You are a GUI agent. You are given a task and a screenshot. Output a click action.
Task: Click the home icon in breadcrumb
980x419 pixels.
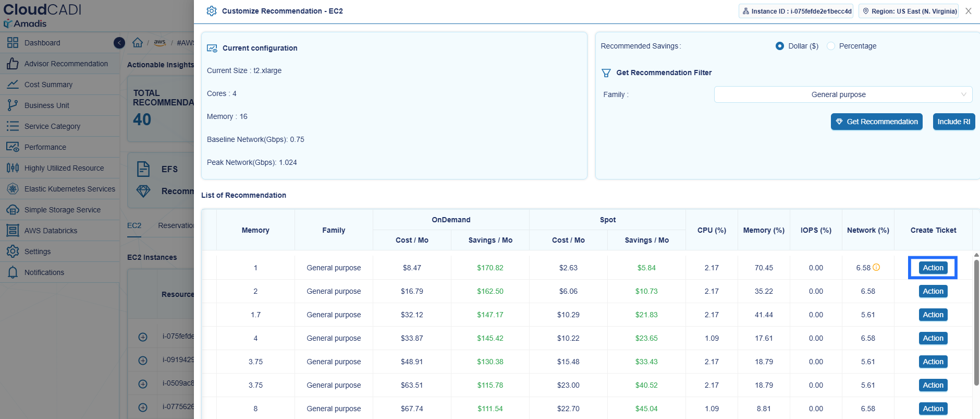[138, 43]
